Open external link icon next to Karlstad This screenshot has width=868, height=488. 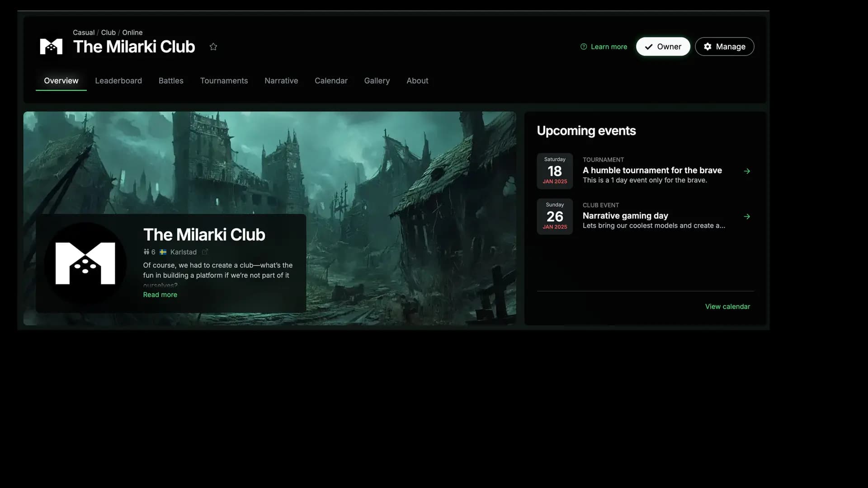(x=205, y=252)
